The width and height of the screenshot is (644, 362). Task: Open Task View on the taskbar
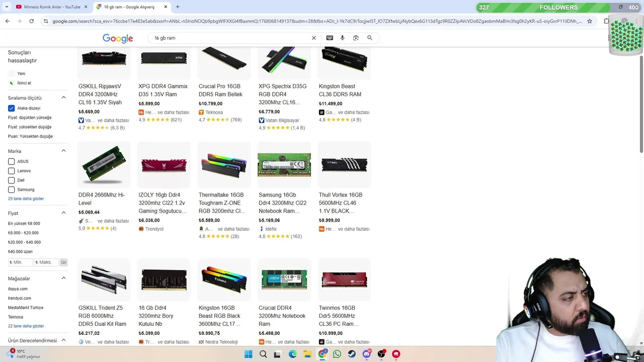pyautogui.click(x=277, y=354)
